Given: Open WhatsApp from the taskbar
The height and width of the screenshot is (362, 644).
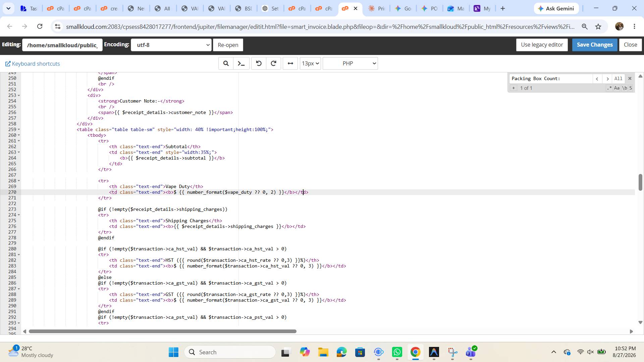Looking at the screenshot, I should 397,352.
